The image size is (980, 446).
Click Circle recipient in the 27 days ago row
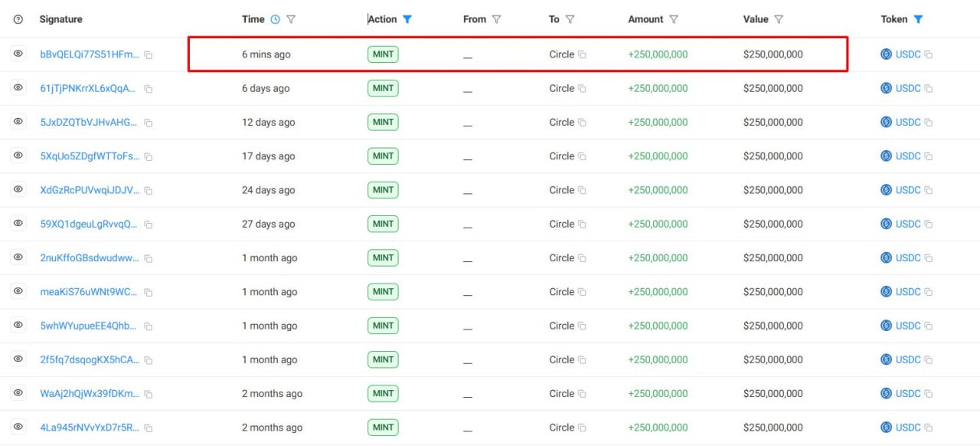[562, 224]
